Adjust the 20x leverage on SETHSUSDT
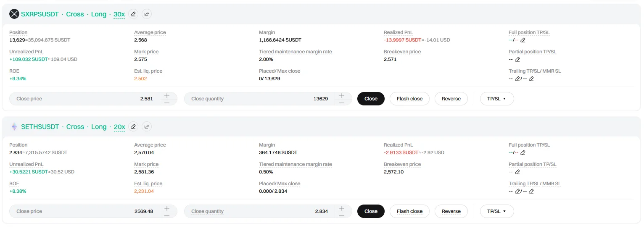 pyautogui.click(x=119, y=127)
